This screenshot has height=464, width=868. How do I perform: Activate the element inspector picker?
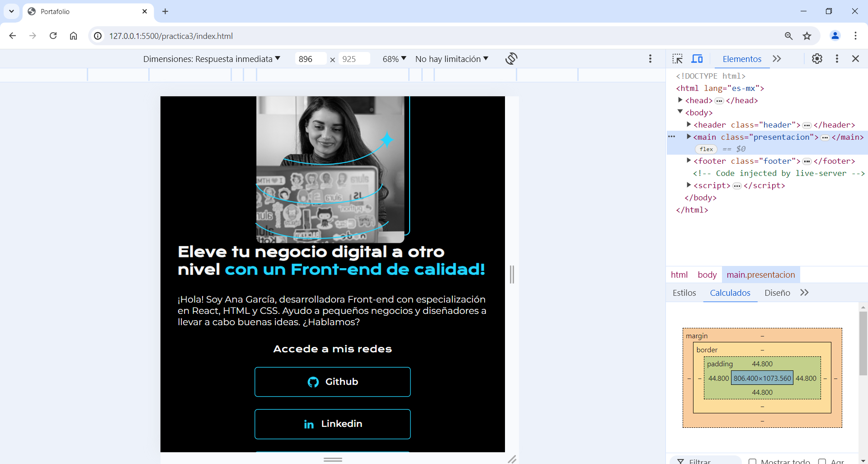click(x=677, y=59)
